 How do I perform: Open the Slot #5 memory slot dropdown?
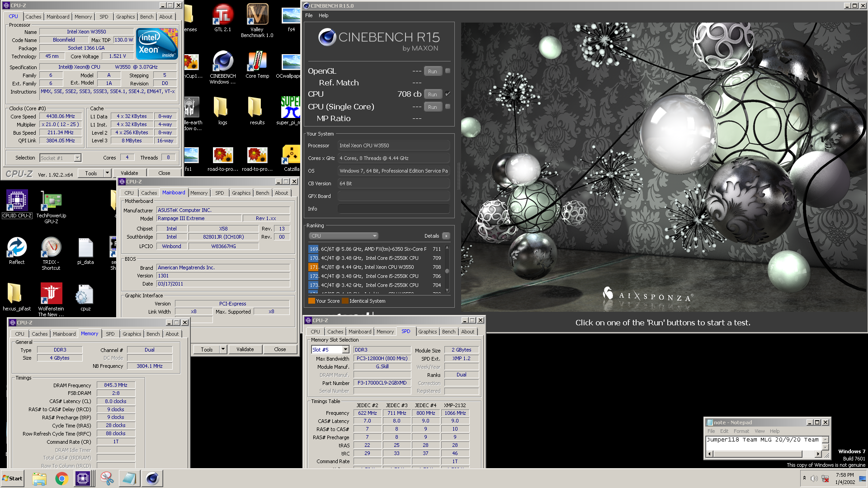click(345, 350)
